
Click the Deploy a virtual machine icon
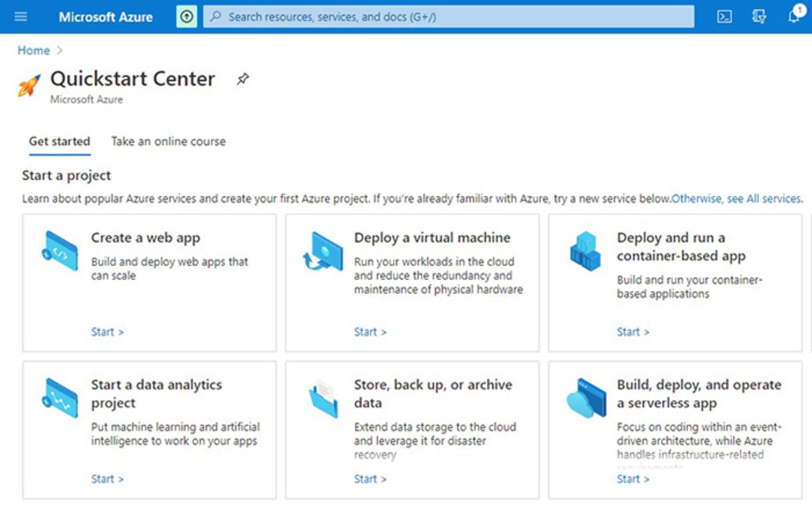click(x=323, y=251)
